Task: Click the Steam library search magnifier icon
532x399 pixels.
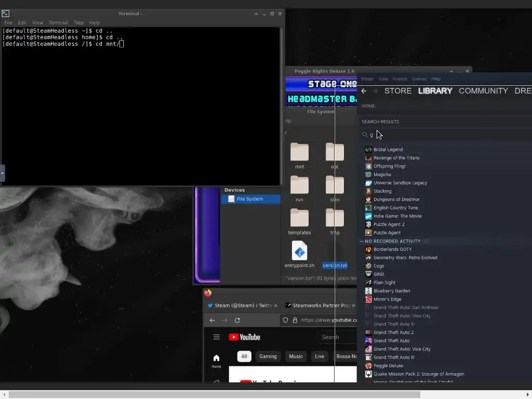Action: tap(365, 135)
